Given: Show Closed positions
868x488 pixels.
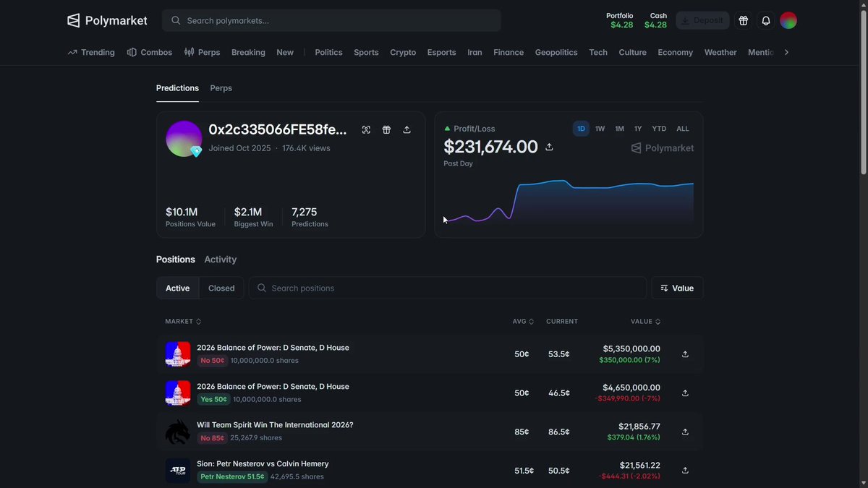Looking at the screenshot, I should [221, 288].
